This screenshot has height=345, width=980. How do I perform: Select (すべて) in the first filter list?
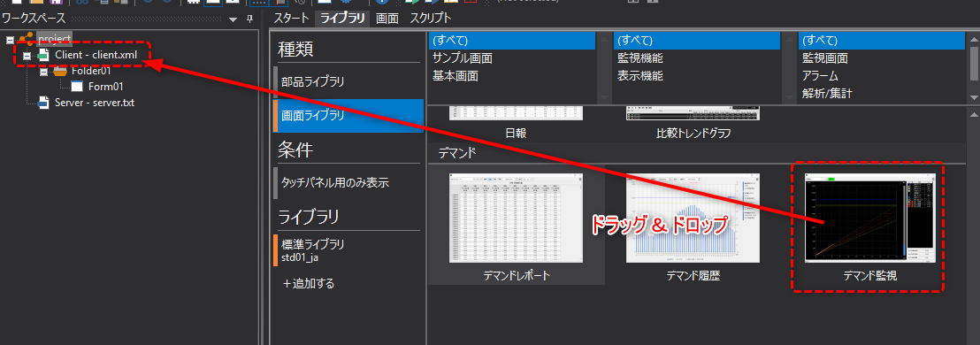point(512,41)
